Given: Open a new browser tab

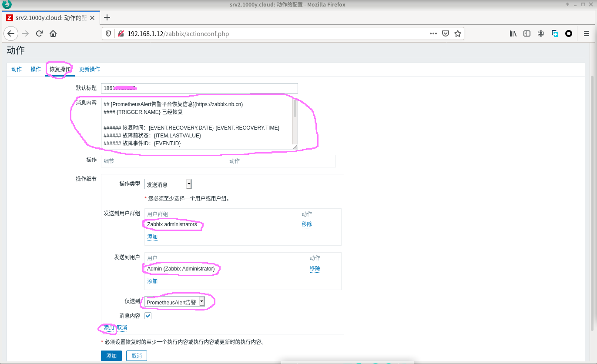Looking at the screenshot, I should point(107,17).
